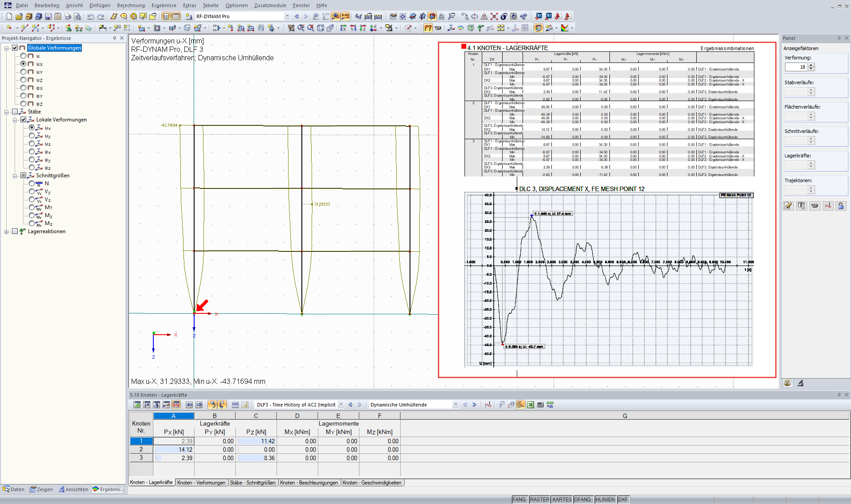Select the uX radio button under Globale Verformungen
Screen dimensions: 851x504
coord(23,64)
